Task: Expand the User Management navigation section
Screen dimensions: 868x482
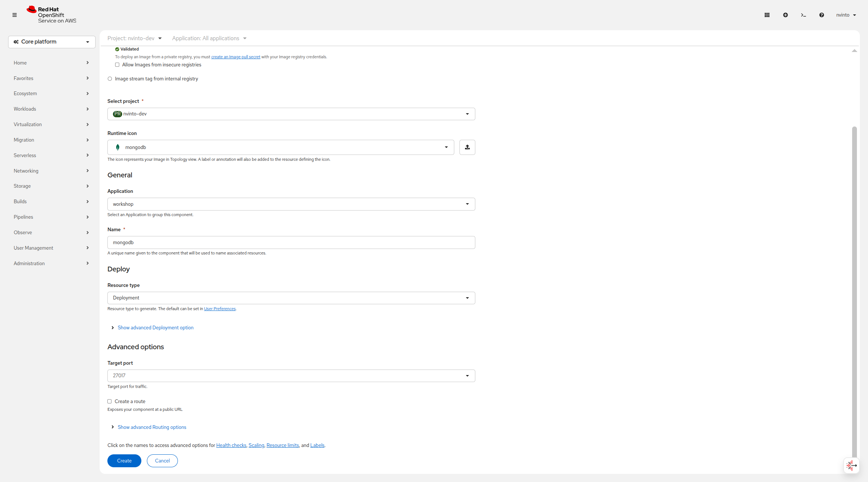Action: pyautogui.click(x=52, y=248)
